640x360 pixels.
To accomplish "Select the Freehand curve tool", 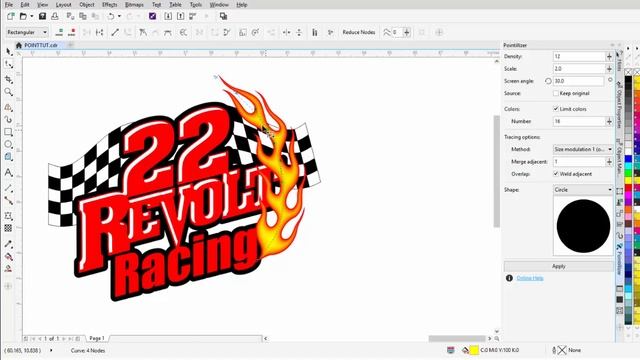I will (9, 107).
